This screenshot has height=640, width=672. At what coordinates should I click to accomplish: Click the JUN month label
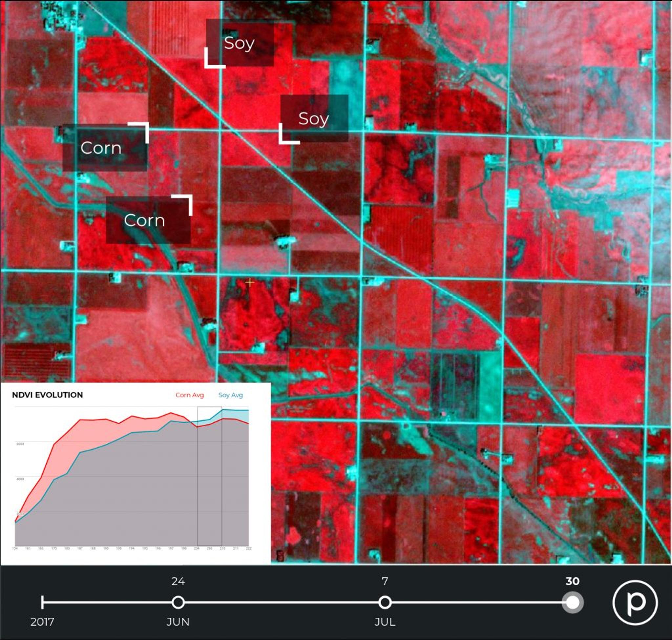(178, 622)
